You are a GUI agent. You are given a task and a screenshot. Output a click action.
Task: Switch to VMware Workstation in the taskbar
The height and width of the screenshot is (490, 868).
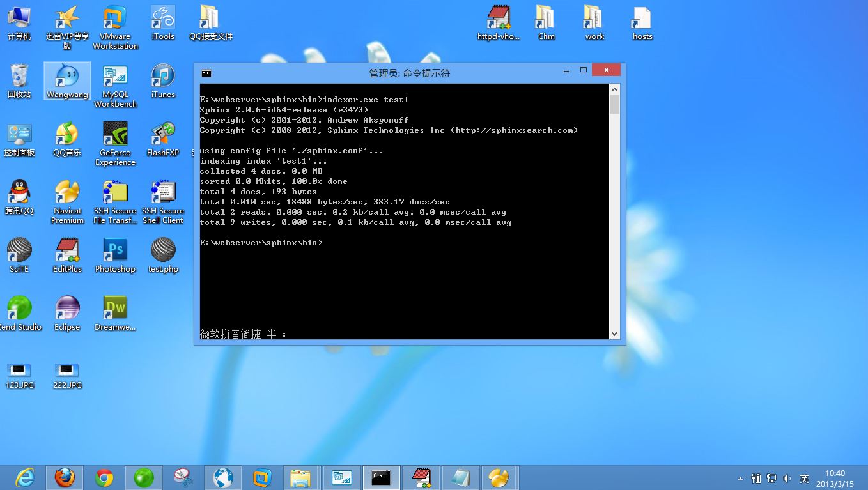pos(262,477)
